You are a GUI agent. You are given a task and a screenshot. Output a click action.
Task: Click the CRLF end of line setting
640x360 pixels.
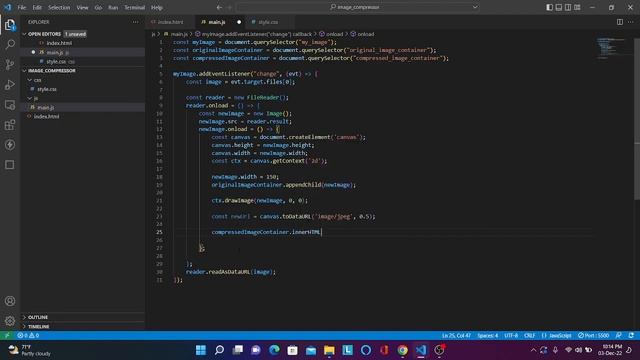point(529,336)
